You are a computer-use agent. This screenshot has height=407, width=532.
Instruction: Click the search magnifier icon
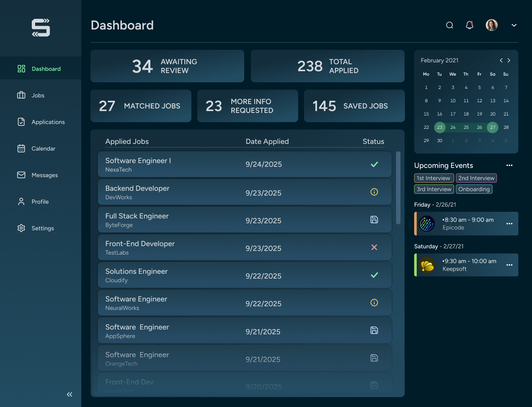(450, 25)
